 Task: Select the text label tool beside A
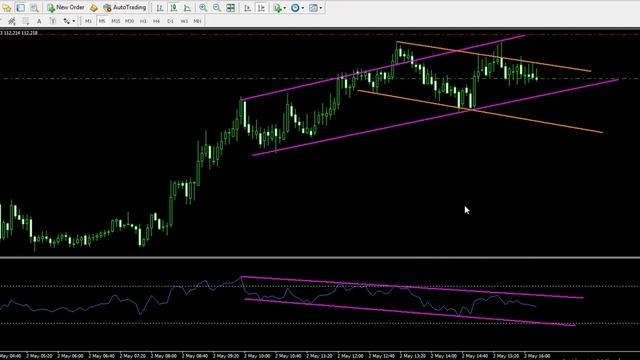click(x=53, y=21)
